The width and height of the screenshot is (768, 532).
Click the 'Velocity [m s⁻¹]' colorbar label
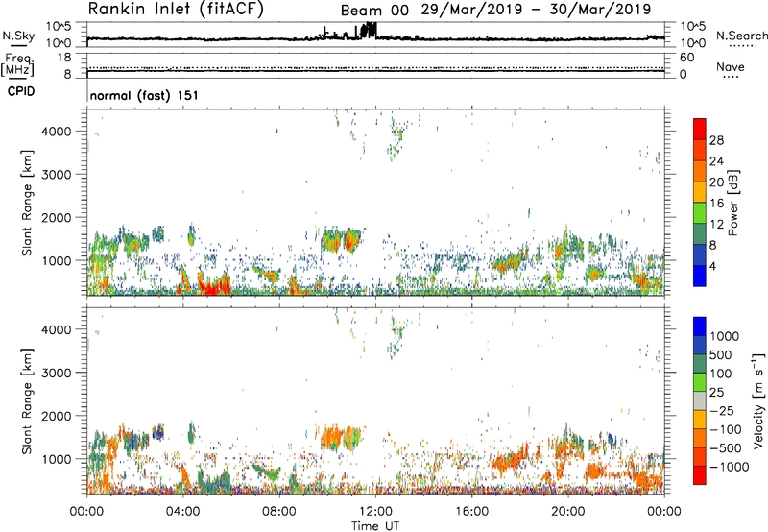tap(758, 400)
